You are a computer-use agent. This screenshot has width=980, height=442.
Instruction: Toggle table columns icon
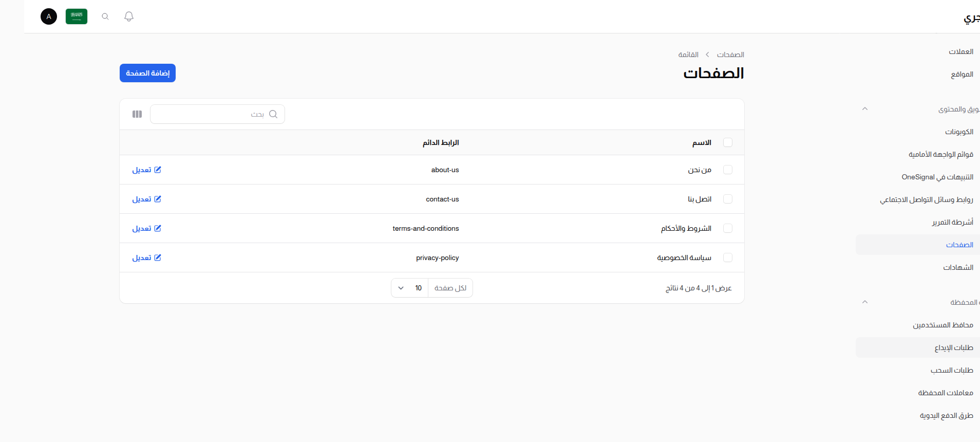[137, 114]
